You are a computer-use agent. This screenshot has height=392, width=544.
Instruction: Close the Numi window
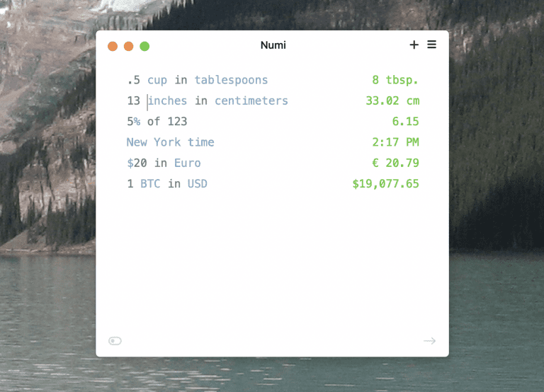pos(113,47)
